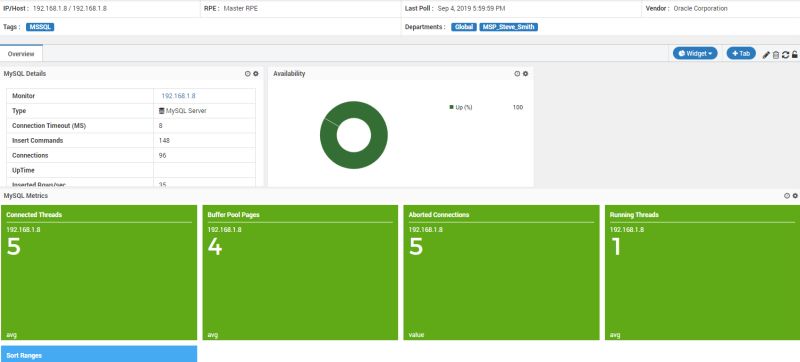Click the 'MySQL Details' widget title
Screen dimensions: 800x362
[24, 73]
